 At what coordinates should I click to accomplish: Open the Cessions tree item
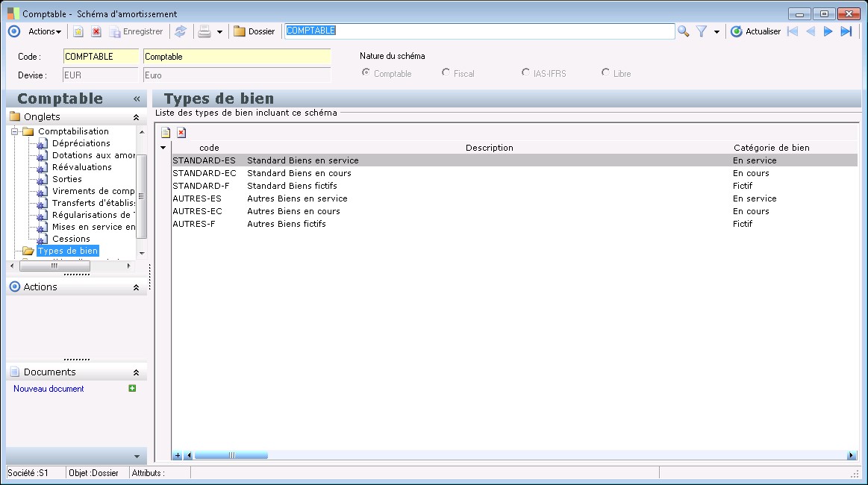point(71,240)
